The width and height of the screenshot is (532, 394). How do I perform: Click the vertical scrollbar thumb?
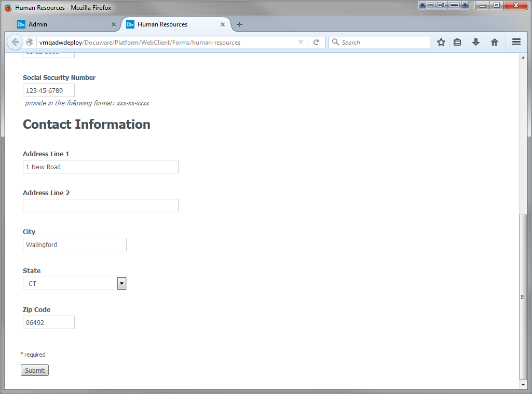(x=523, y=296)
